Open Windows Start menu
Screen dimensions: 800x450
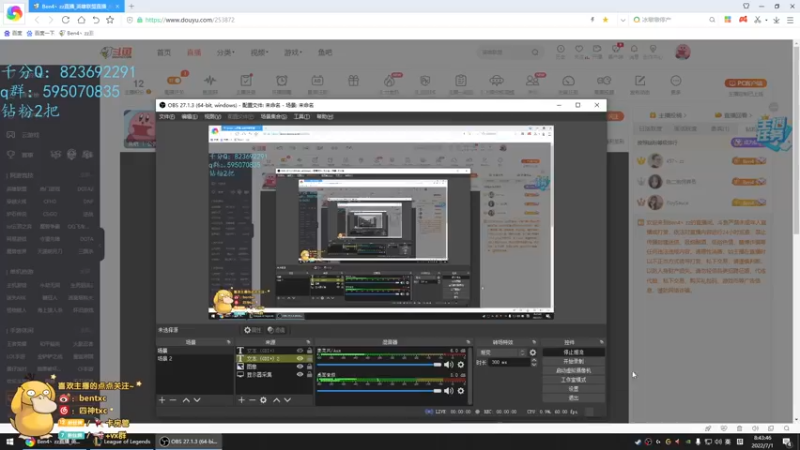tap(9, 441)
